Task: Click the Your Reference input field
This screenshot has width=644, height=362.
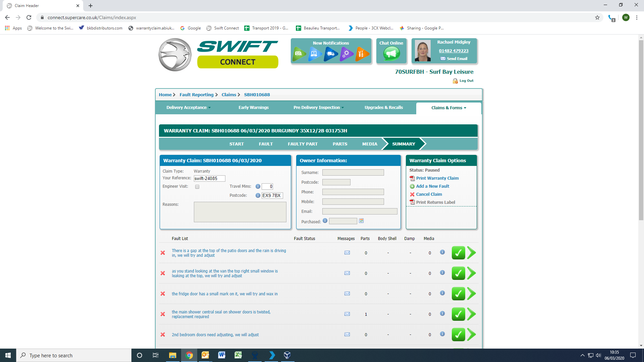Action: (209, 179)
